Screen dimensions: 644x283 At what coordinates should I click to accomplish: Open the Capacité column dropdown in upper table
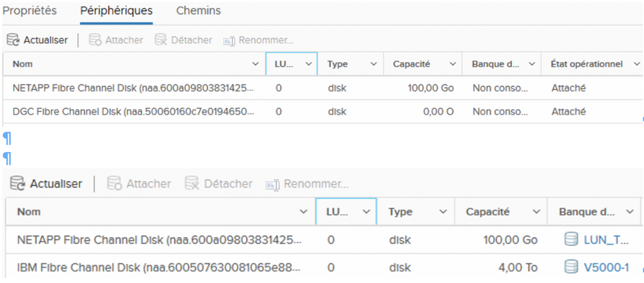point(451,64)
